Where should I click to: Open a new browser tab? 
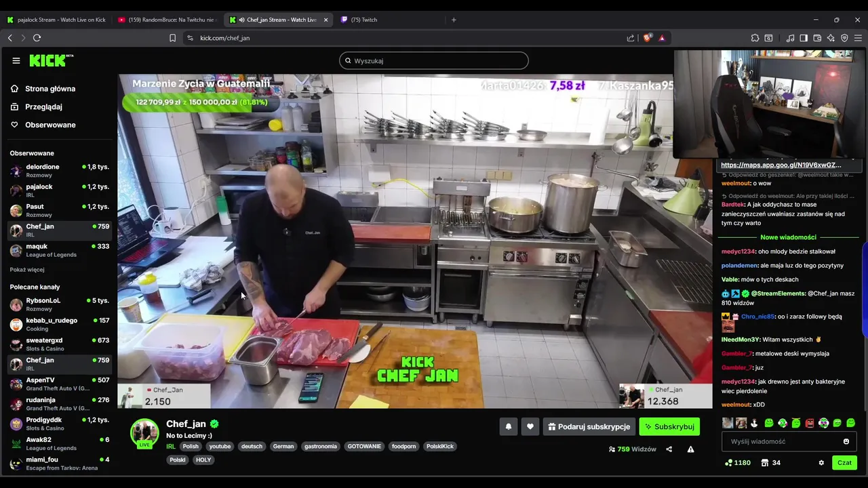tap(454, 20)
